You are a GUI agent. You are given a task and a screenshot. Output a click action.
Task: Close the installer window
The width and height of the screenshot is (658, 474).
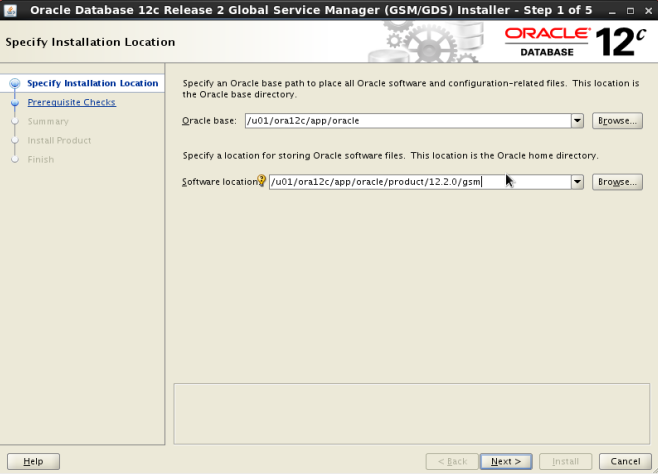(648, 10)
